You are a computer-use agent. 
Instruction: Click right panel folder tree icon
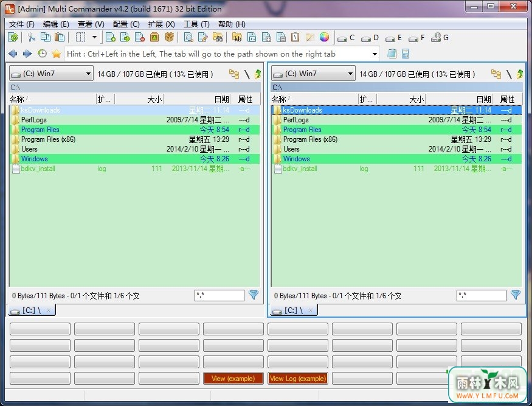click(x=496, y=74)
